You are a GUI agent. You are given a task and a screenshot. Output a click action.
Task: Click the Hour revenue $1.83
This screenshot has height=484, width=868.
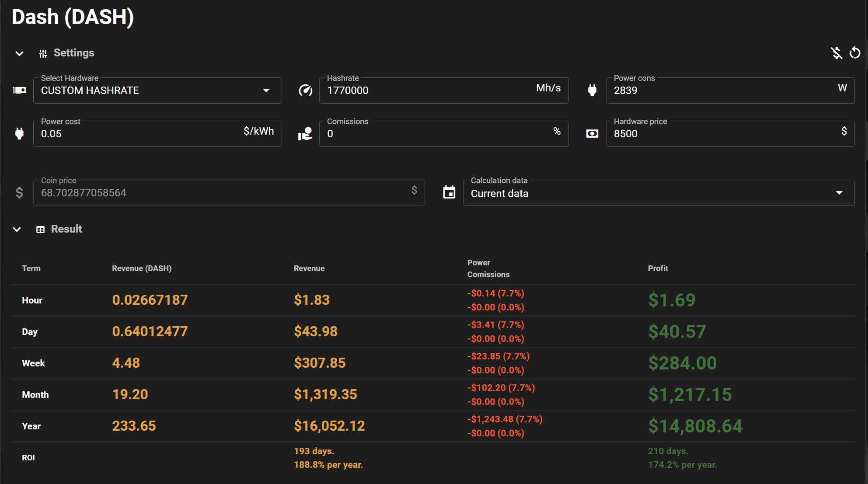click(x=312, y=300)
